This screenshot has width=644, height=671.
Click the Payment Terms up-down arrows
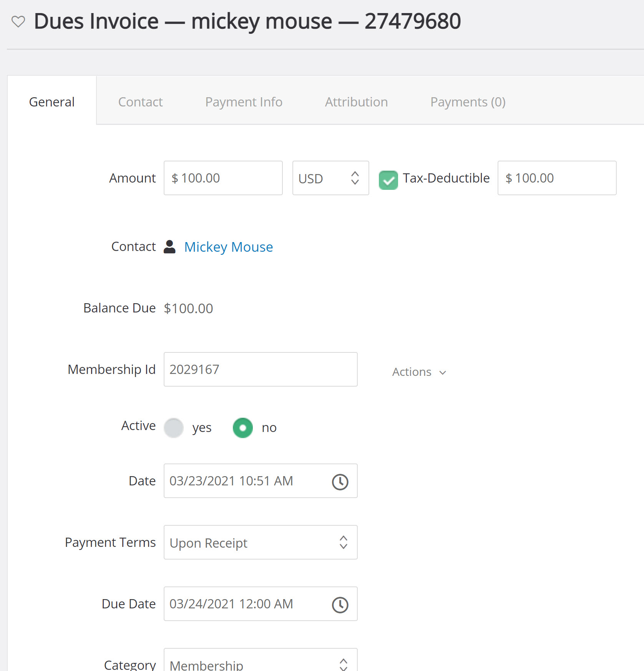point(344,542)
